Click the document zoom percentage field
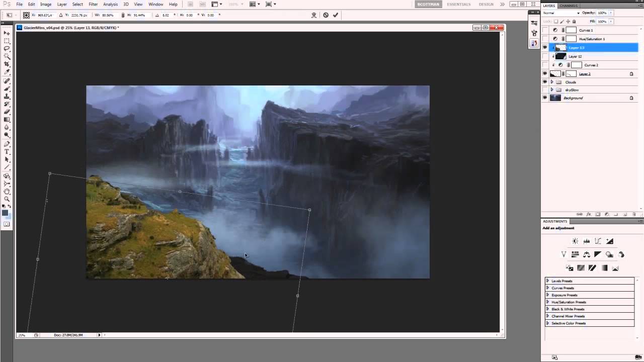The height and width of the screenshot is (362, 644). click(22, 335)
